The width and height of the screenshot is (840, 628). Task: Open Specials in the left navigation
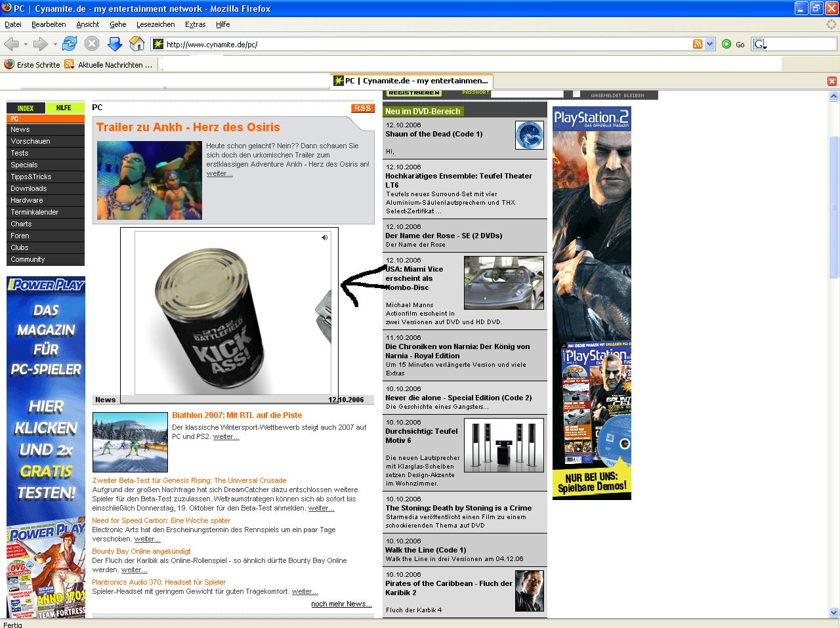tap(45, 165)
